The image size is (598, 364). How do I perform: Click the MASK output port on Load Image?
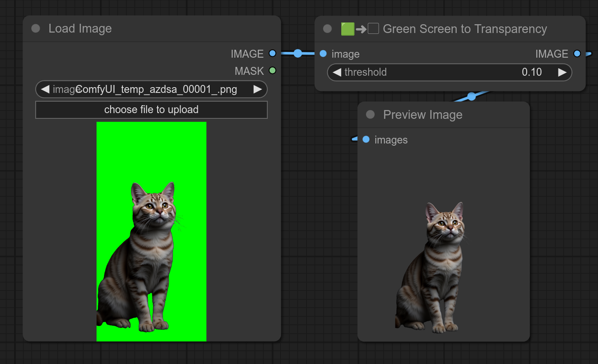coord(272,70)
